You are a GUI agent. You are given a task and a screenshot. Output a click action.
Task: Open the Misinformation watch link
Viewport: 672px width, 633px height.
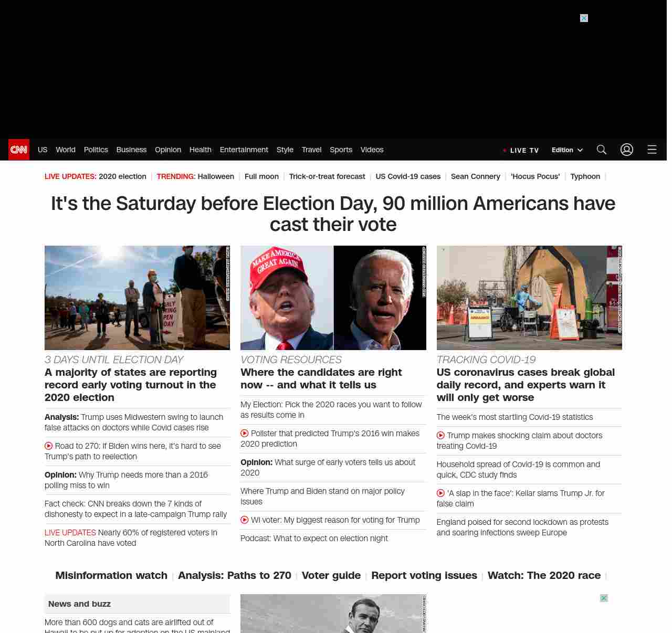click(x=111, y=575)
